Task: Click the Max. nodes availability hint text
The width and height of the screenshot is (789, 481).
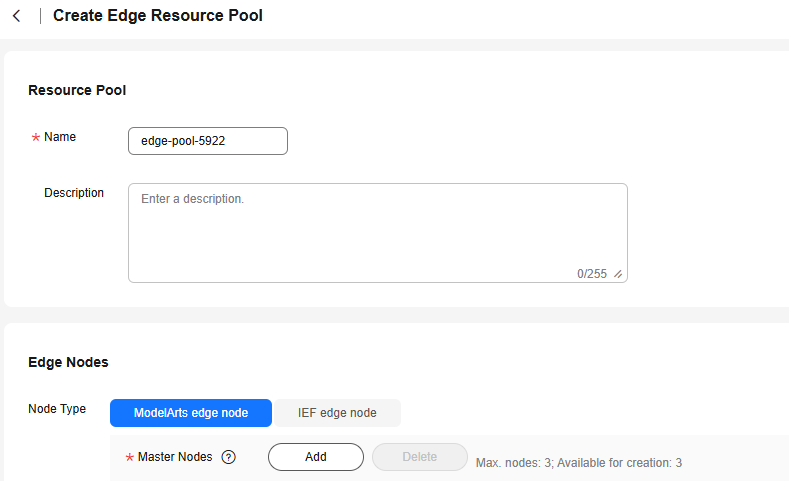Action: pos(579,463)
